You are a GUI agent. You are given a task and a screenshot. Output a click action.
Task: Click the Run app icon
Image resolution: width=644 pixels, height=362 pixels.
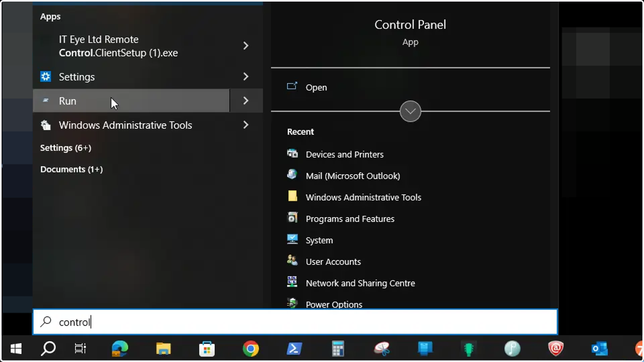(x=46, y=101)
